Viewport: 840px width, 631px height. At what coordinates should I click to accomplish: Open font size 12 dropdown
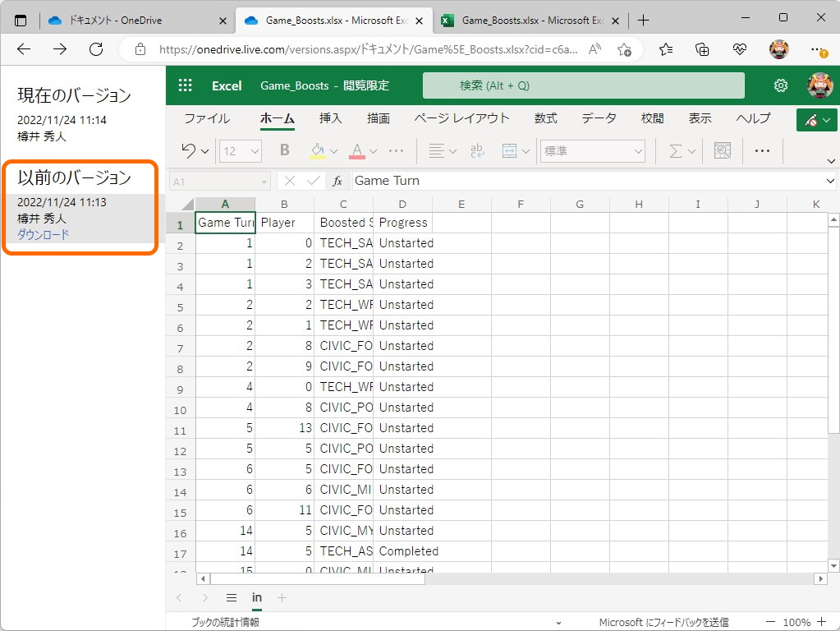[255, 151]
